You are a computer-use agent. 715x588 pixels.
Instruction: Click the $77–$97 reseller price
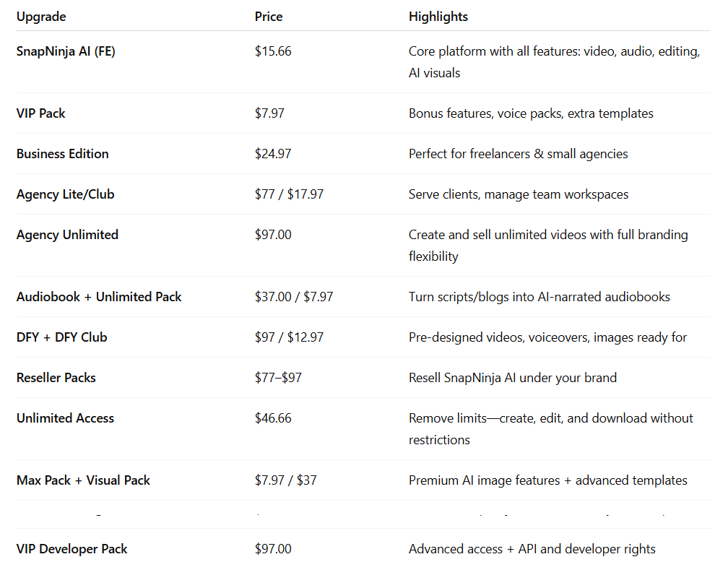coord(278,378)
